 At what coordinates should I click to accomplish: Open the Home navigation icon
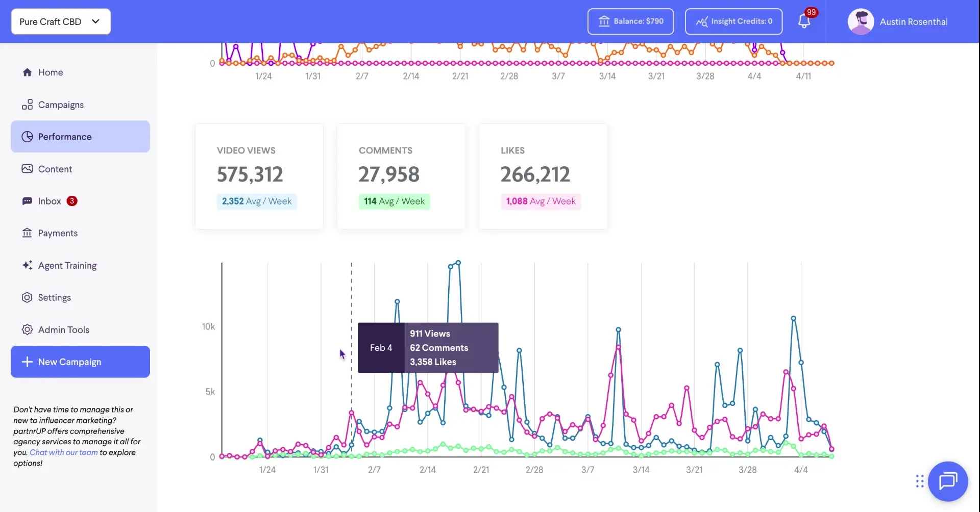coord(27,72)
